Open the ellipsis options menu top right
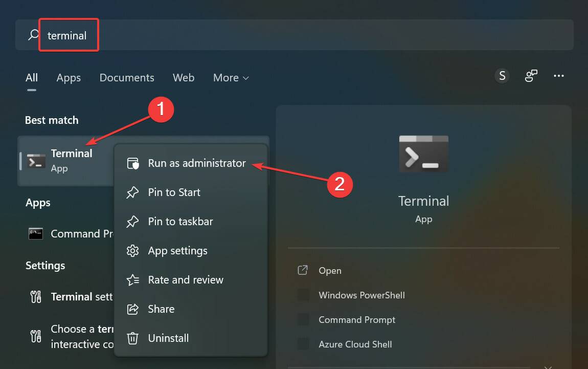 pyautogui.click(x=559, y=75)
